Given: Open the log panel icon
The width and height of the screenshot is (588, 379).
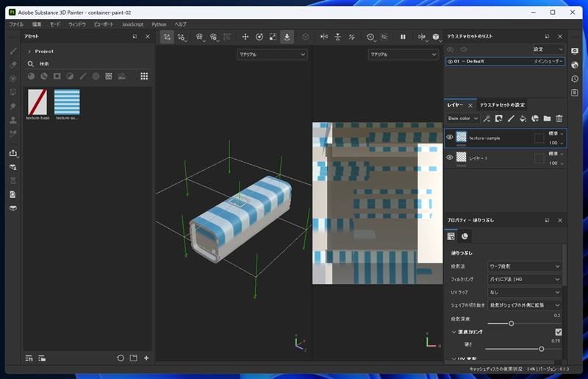Looking at the screenshot, I should [x=575, y=93].
